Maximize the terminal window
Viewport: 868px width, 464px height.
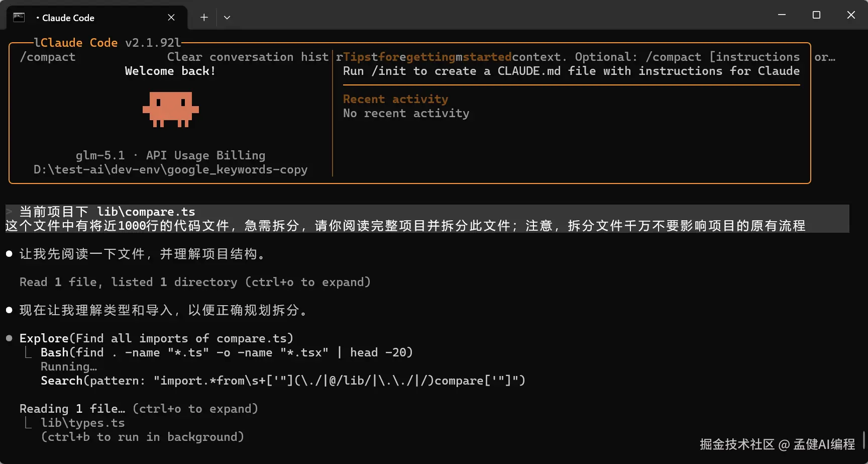[816, 15]
